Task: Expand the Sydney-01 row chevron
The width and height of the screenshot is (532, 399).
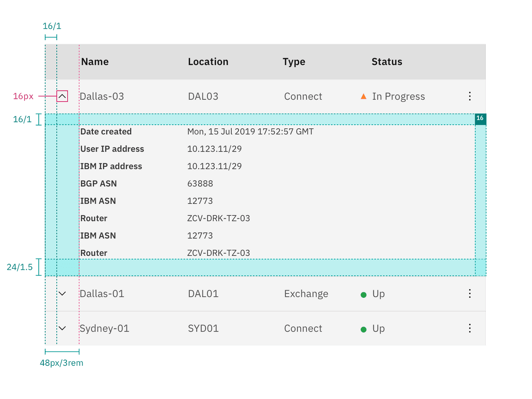Action: 62,328
